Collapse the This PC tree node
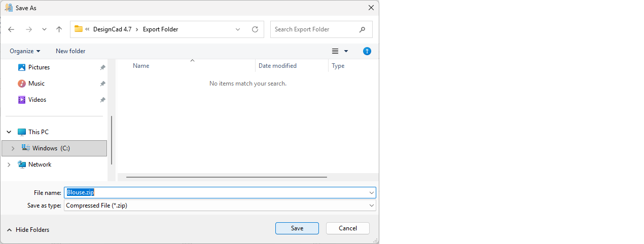Image resolution: width=644 pixels, height=244 pixels. 9,132
